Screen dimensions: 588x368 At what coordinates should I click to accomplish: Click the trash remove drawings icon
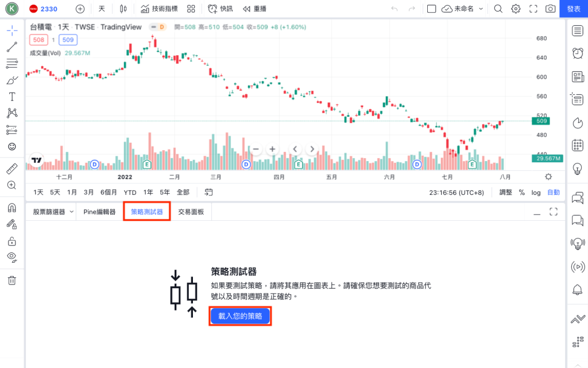[12, 280]
